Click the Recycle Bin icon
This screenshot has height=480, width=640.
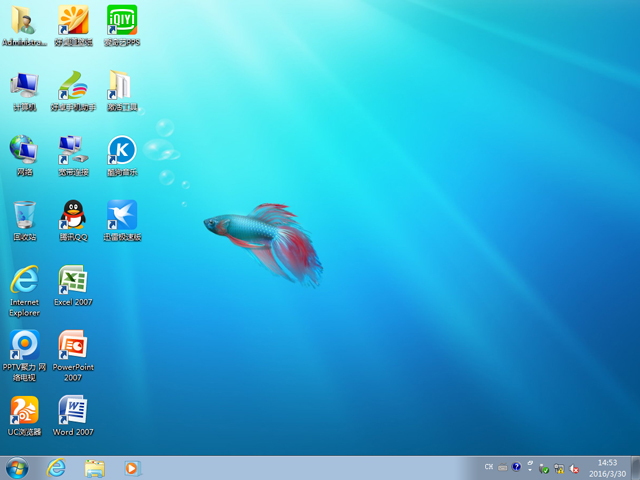pyautogui.click(x=24, y=216)
